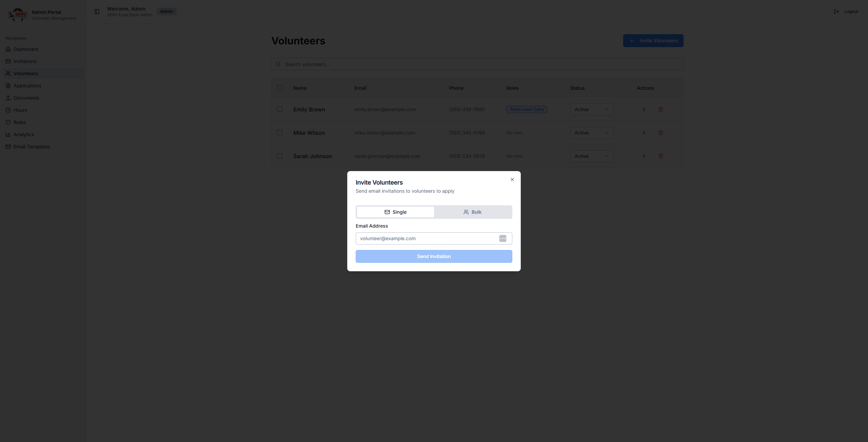Click the delete trash icon for Mike Wilson
The height and width of the screenshot is (442, 868).
pos(660,133)
